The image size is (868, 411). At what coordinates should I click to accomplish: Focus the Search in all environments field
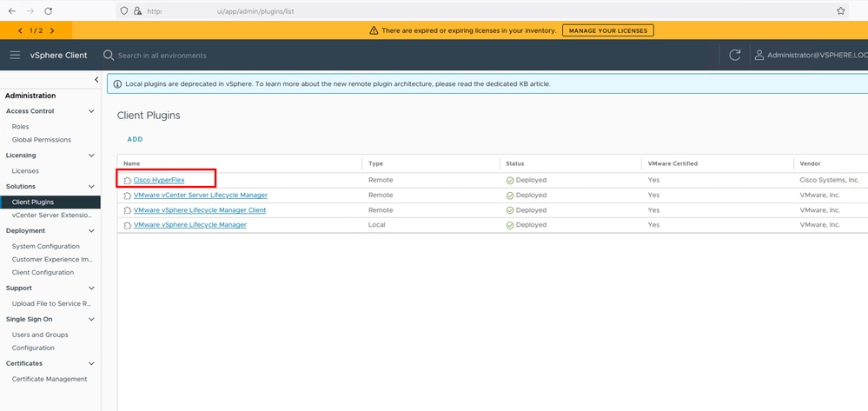point(162,56)
